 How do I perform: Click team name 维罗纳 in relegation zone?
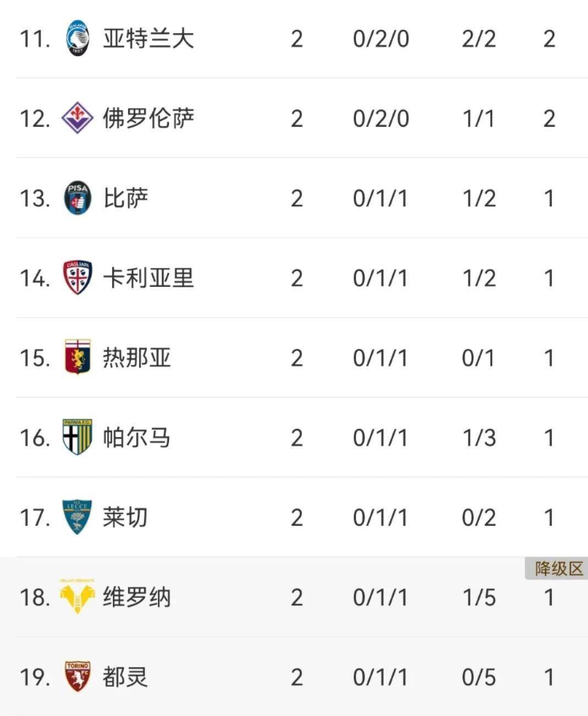coord(136,597)
